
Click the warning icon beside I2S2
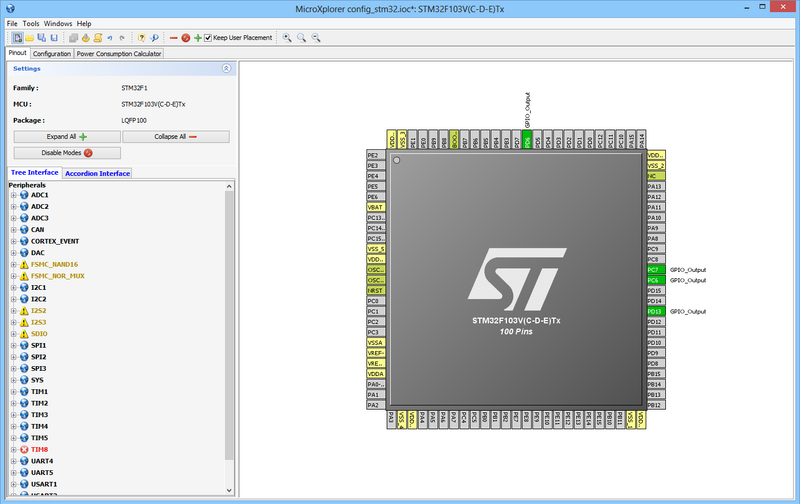[24, 311]
